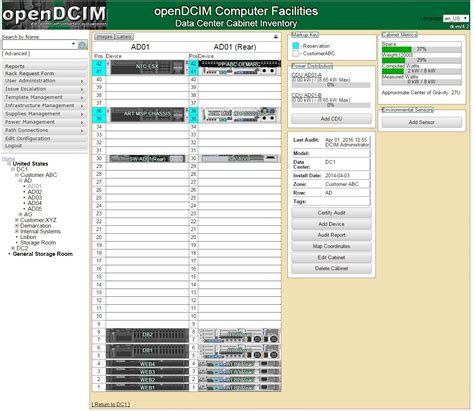Open the PP ABC DEMARC panel in rear view

(x=240, y=64)
